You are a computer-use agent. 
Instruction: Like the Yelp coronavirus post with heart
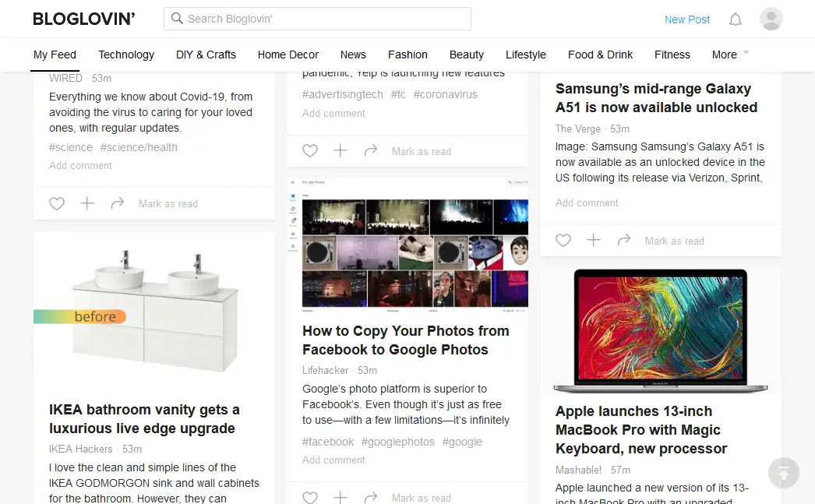[310, 151]
